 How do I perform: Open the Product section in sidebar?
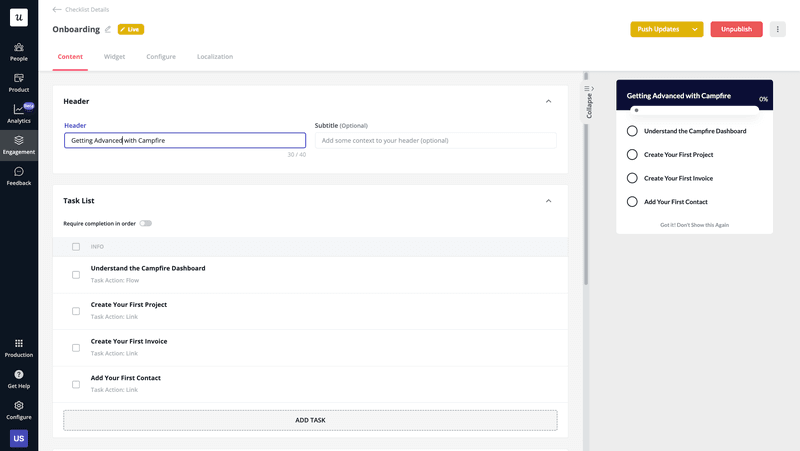click(19, 83)
